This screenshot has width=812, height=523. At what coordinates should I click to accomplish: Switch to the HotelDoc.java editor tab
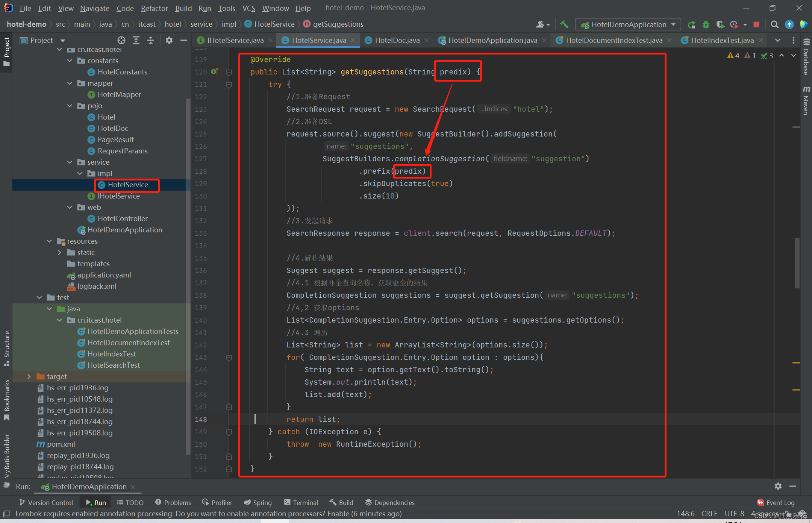397,40
